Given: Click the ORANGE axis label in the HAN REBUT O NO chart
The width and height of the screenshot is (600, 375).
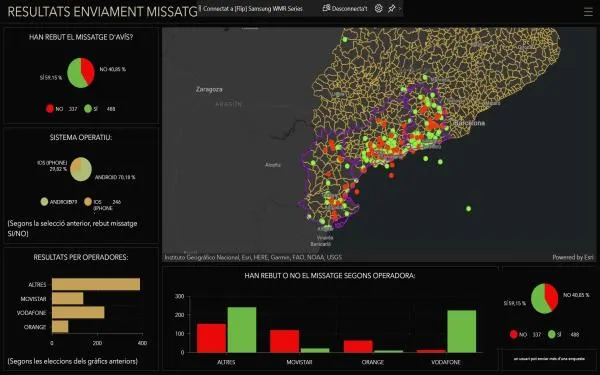Looking at the screenshot, I should coord(373,362).
